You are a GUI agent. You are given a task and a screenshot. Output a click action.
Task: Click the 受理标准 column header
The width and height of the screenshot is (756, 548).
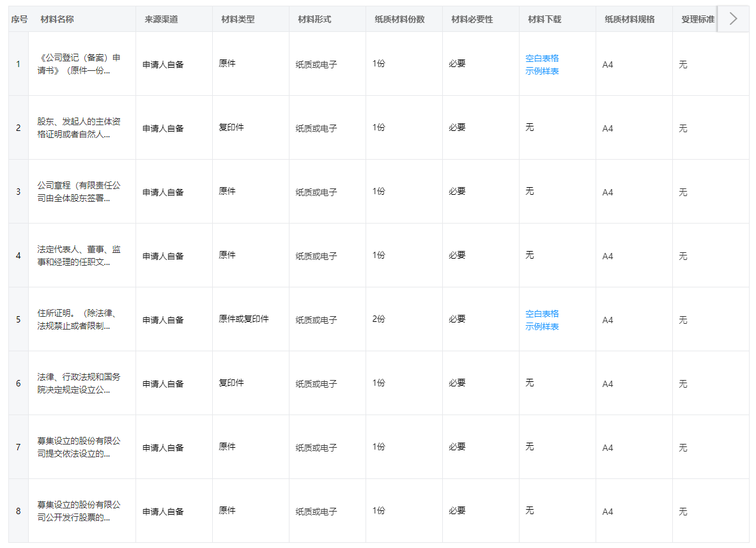coord(698,19)
